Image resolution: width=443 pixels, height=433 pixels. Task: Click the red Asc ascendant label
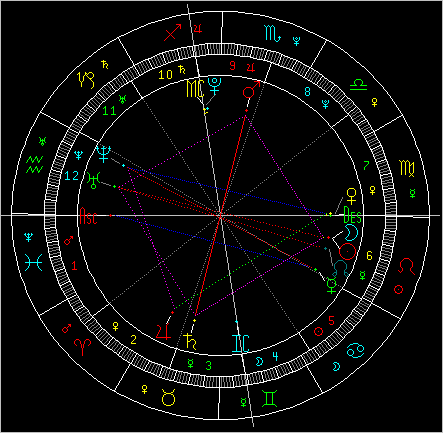pos(89,216)
